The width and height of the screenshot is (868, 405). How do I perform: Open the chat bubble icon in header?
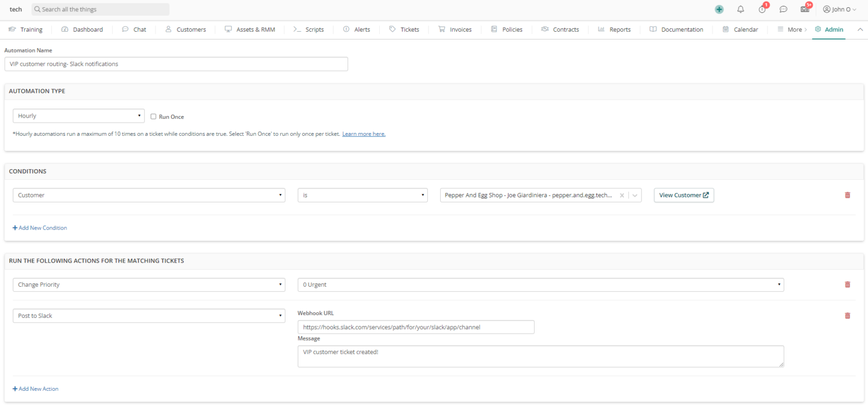point(783,10)
